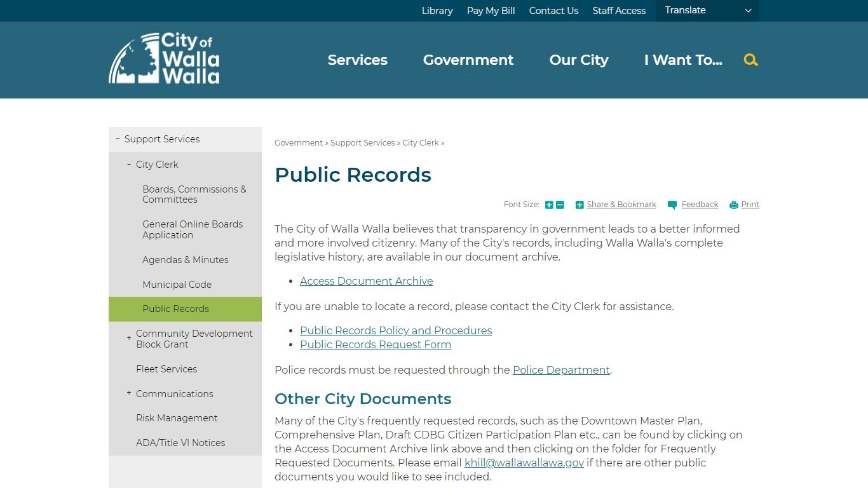868x488 pixels.
Task: Click the Share & Bookmark plus icon
Action: 580,205
